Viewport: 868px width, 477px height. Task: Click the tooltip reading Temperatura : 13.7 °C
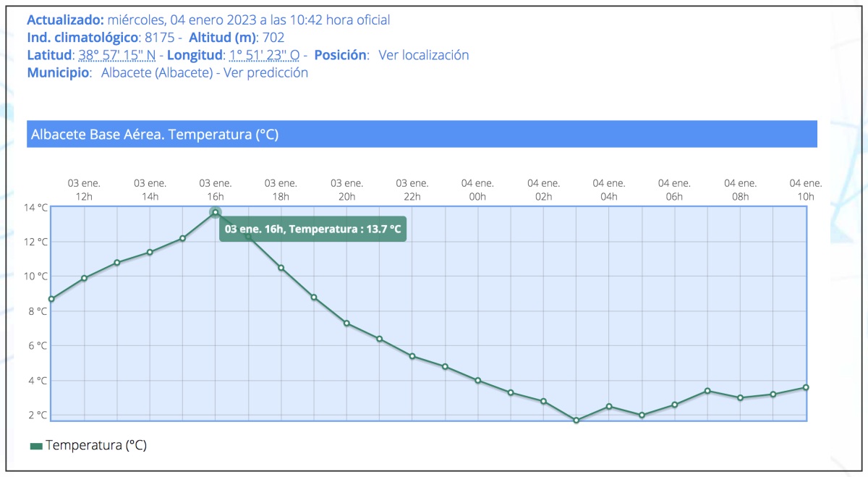tap(312, 229)
